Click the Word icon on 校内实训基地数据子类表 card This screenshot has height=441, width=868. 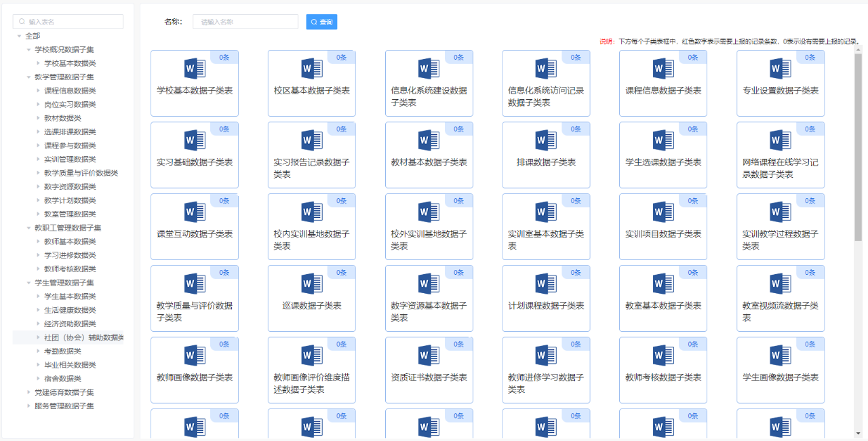pos(312,212)
